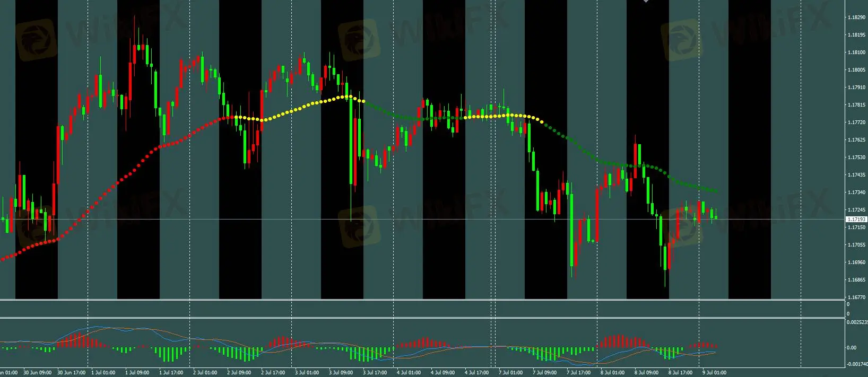Click the 8 Jul 09:00 time label

pos(646,373)
